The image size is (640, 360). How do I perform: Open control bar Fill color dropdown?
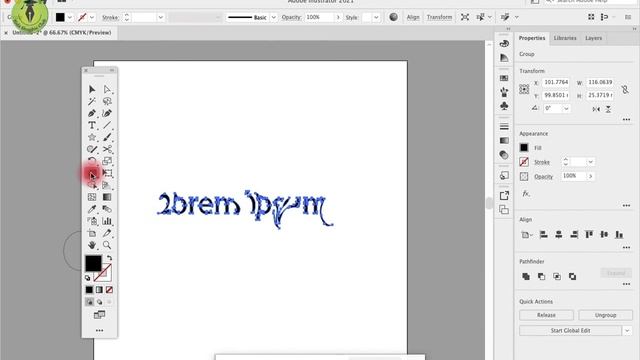pyautogui.click(x=70, y=17)
